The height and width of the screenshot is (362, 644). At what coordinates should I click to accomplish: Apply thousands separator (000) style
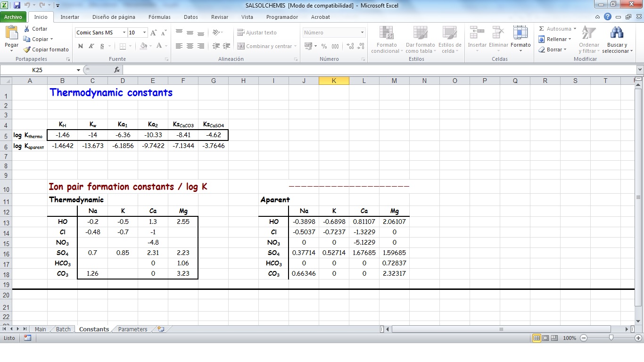coord(335,46)
